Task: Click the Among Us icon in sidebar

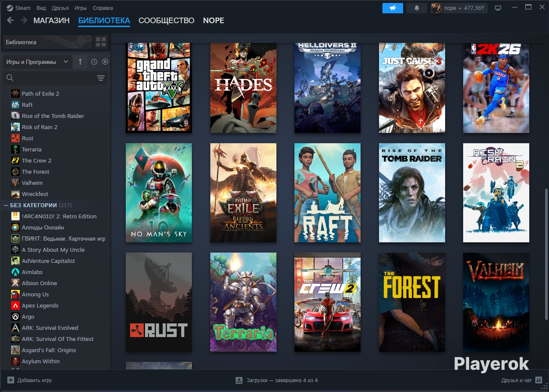Action: pyautogui.click(x=15, y=294)
